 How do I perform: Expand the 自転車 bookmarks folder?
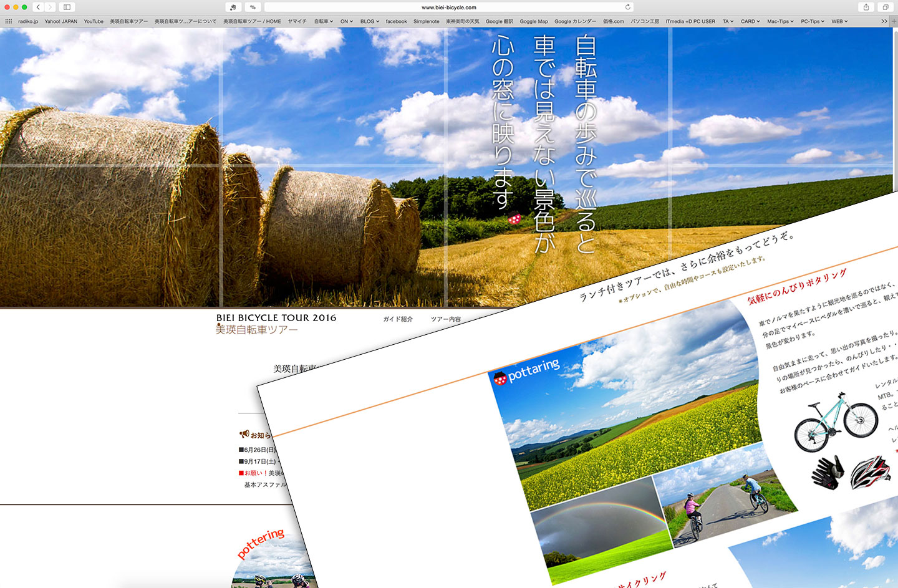click(323, 21)
